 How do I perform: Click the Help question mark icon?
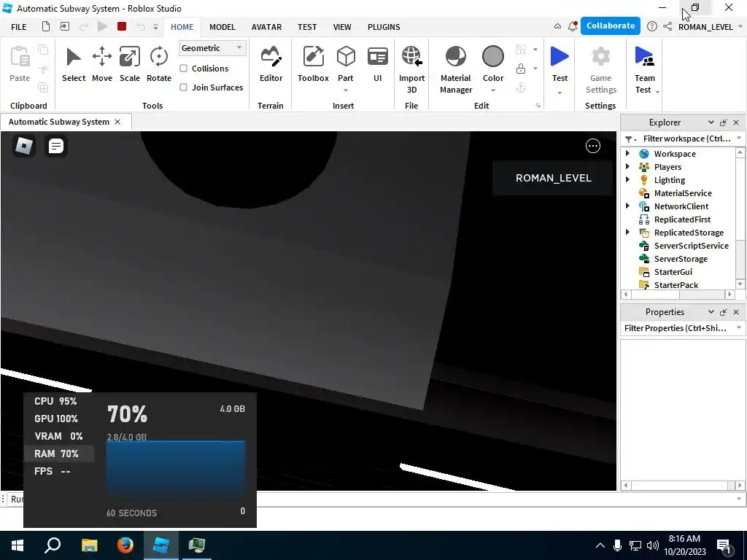pos(651,27)
